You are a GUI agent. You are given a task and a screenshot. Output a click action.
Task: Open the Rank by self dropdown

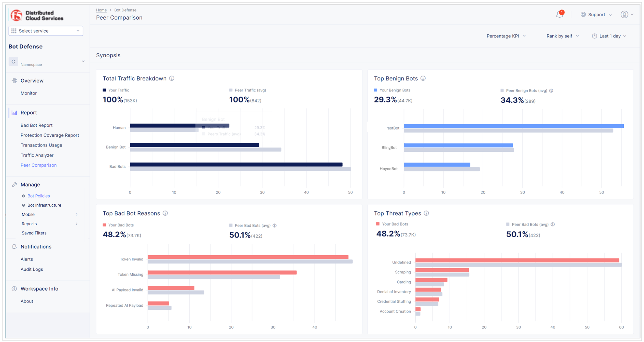562,36
